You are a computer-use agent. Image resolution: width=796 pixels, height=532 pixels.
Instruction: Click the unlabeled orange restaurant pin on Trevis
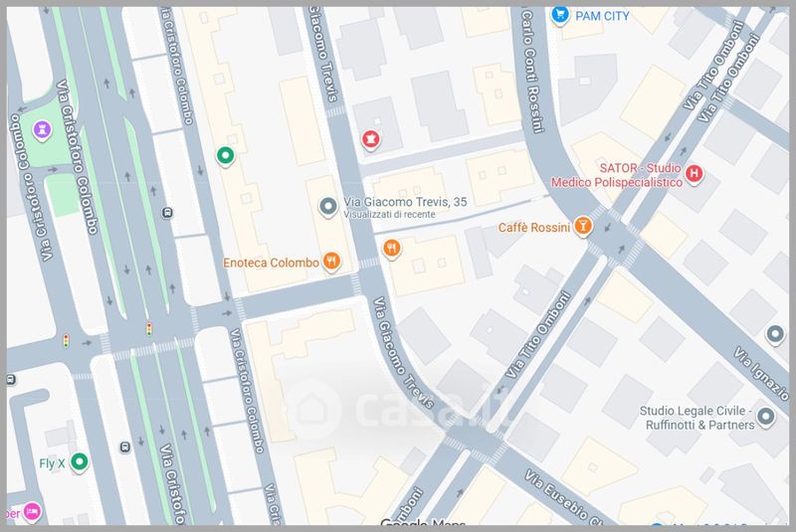(391, 249)
